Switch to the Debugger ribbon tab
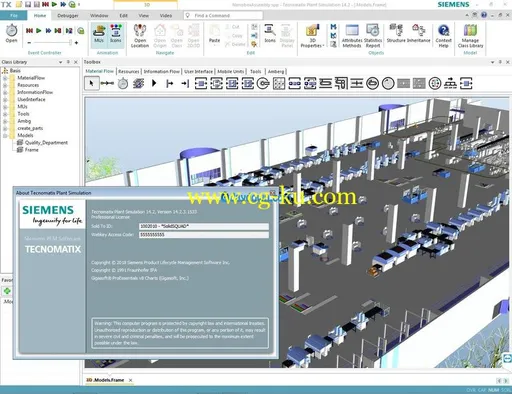This screenshot has width=512, height=394. click(x=68, y=16)
